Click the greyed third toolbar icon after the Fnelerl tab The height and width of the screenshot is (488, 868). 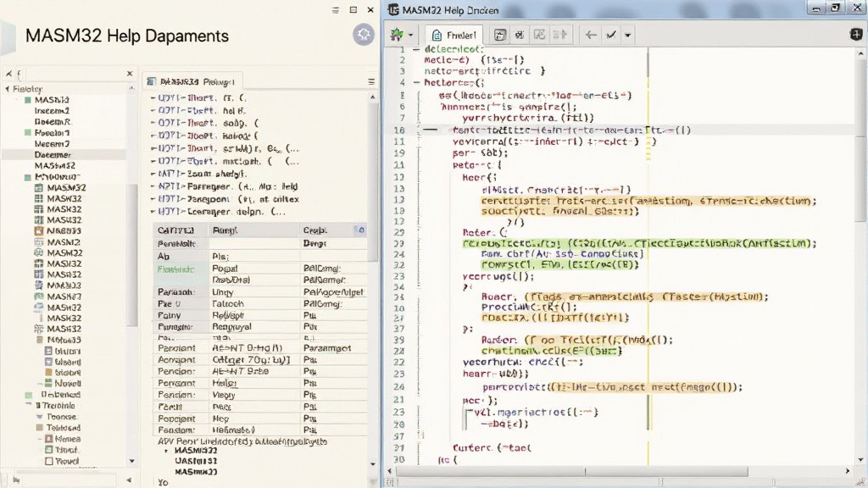tap(539, 35)
